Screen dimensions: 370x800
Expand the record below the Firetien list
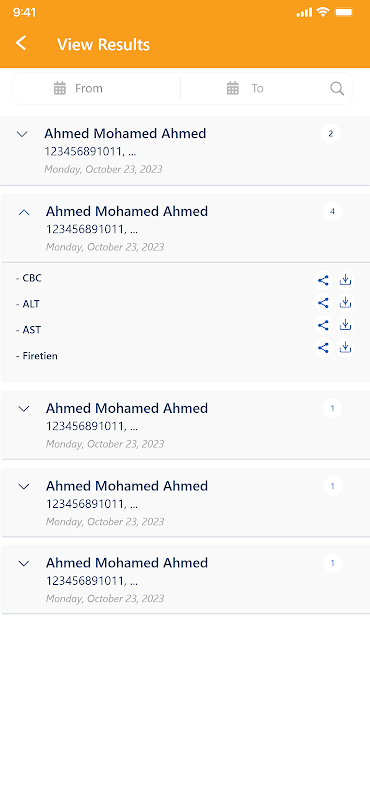23,409
